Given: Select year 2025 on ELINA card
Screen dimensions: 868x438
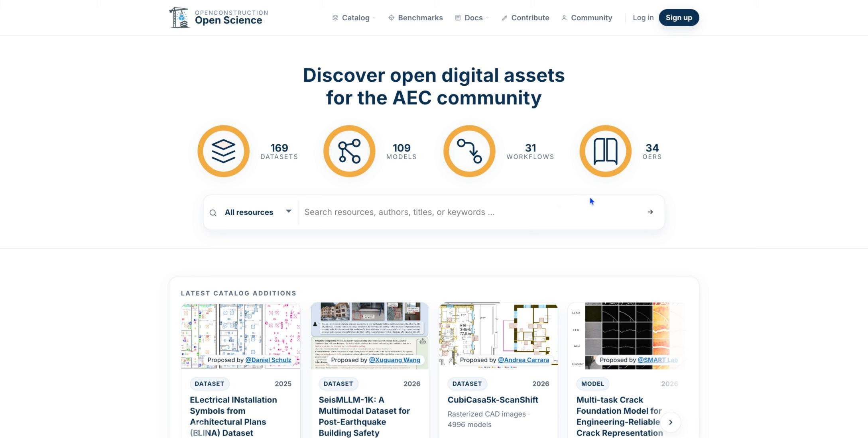Looking at the screenshot, I should [x=283, y=384].
